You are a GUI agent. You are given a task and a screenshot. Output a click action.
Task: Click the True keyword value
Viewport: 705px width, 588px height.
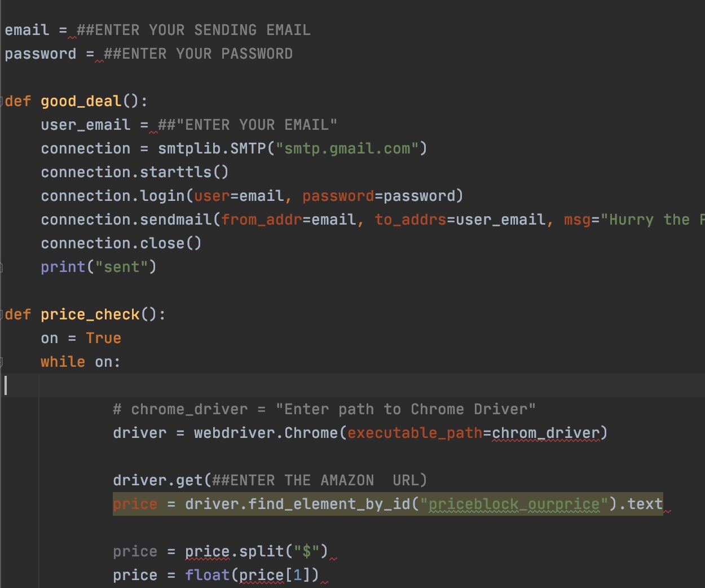click(103, 338)
